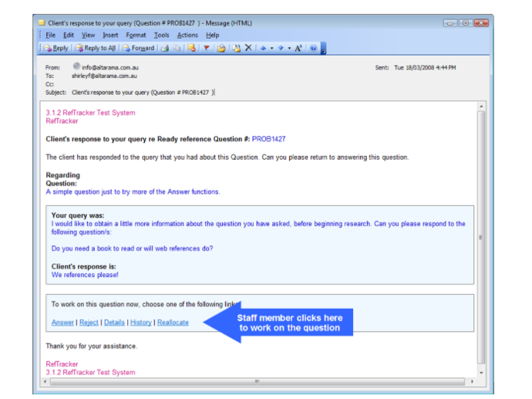Click the Move to Folder icon
The image size is (532, 399).
221,48
